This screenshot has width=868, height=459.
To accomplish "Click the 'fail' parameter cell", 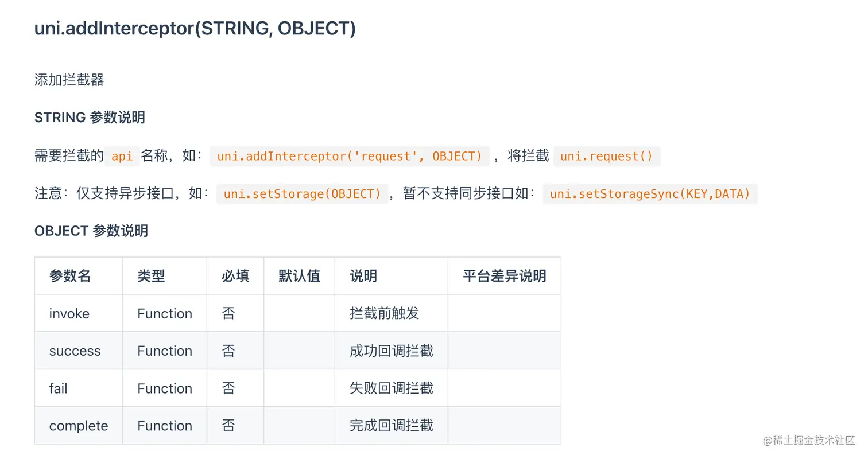I will (79, 388).
